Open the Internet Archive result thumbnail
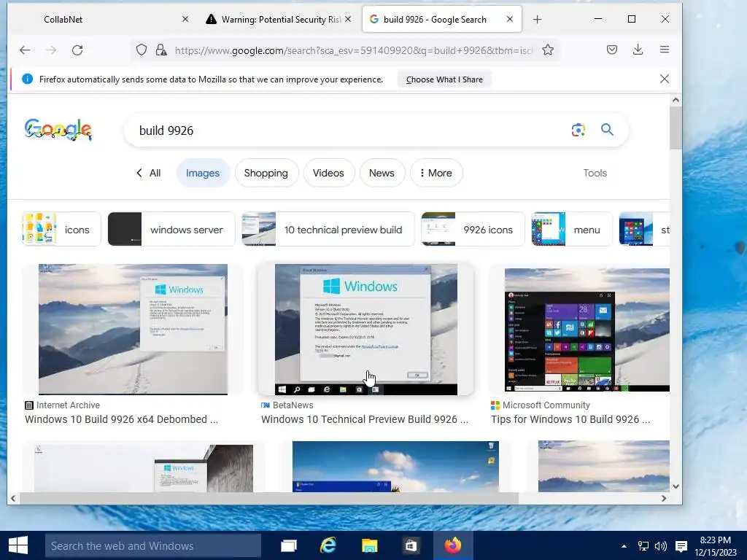This screenshot has height=560, width=747. click(x=133, y=329)
